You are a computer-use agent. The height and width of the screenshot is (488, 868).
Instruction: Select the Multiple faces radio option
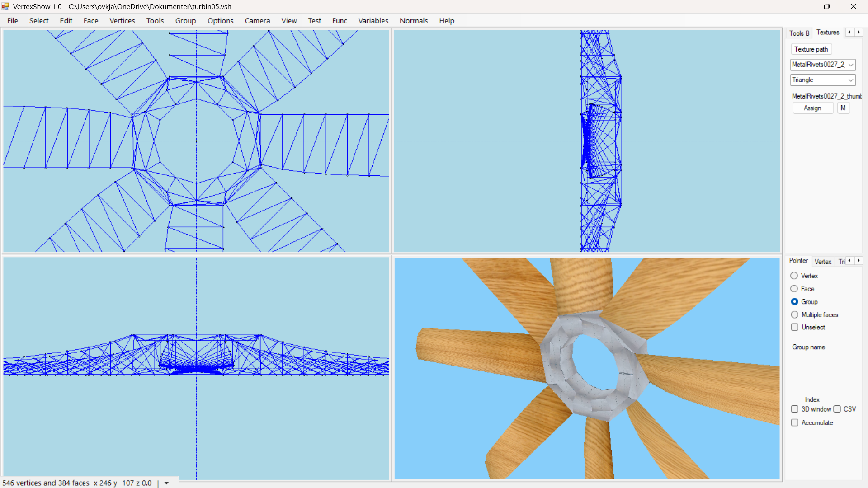point(794,314)
